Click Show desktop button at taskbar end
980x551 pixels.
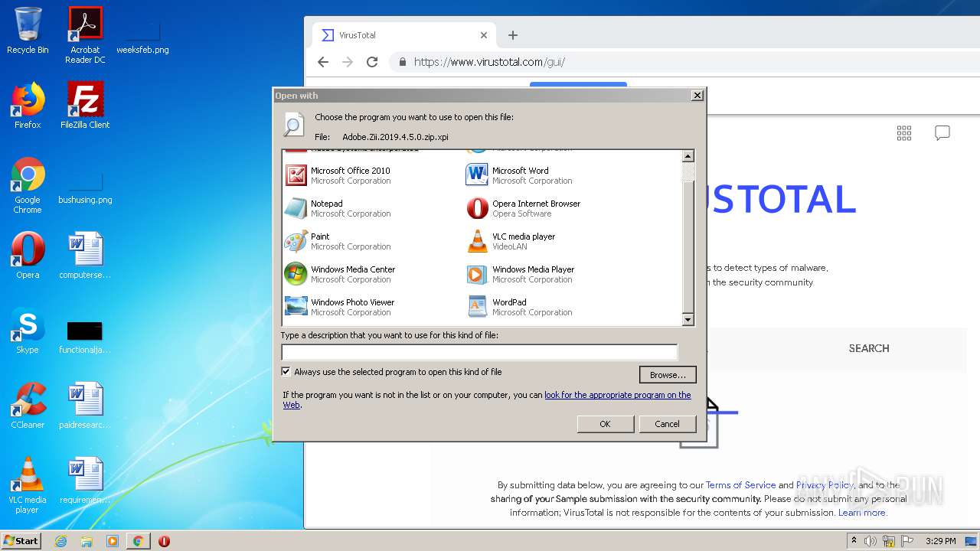pos(972,541)
